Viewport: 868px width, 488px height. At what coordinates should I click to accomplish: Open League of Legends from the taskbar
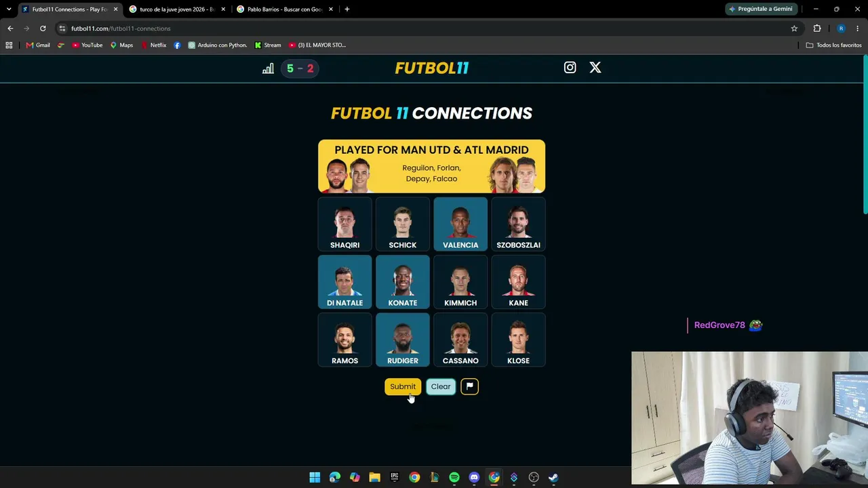pos(435,478)
